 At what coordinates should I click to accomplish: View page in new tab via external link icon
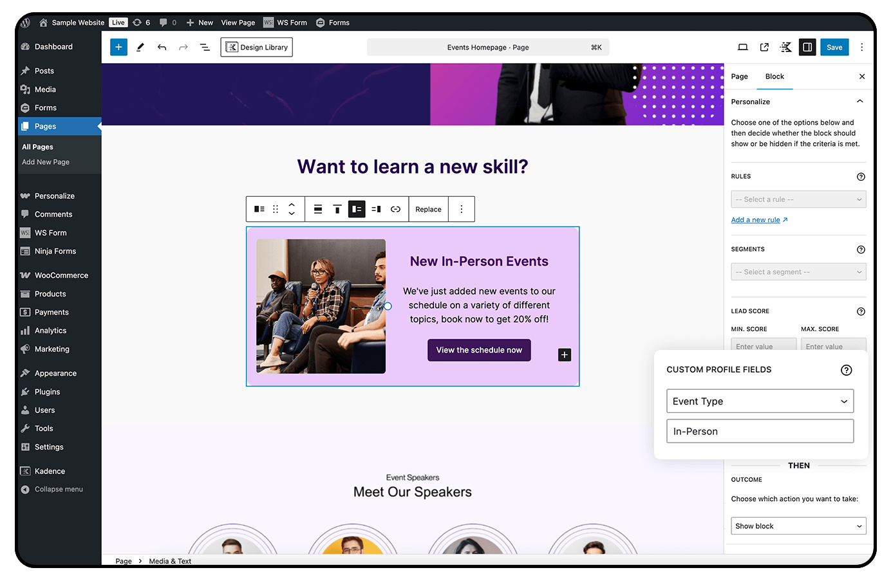(x=764, y=47)
